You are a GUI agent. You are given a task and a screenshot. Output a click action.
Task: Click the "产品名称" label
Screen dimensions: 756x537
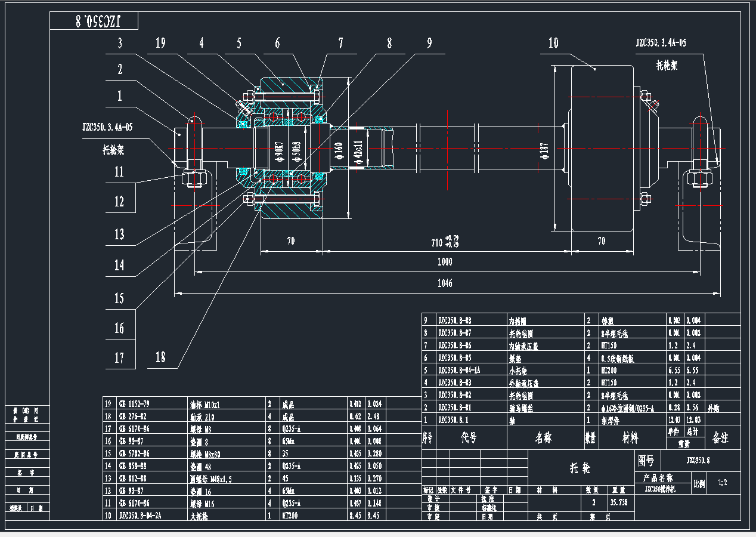point(658,478)
